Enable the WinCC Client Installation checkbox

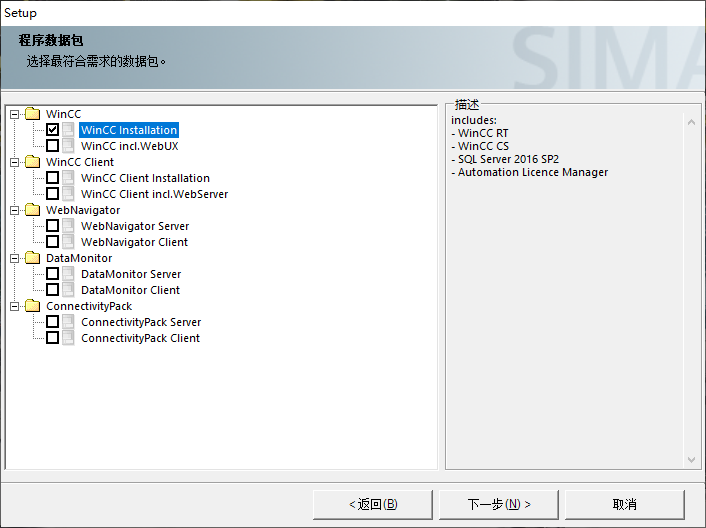point(52,177)
